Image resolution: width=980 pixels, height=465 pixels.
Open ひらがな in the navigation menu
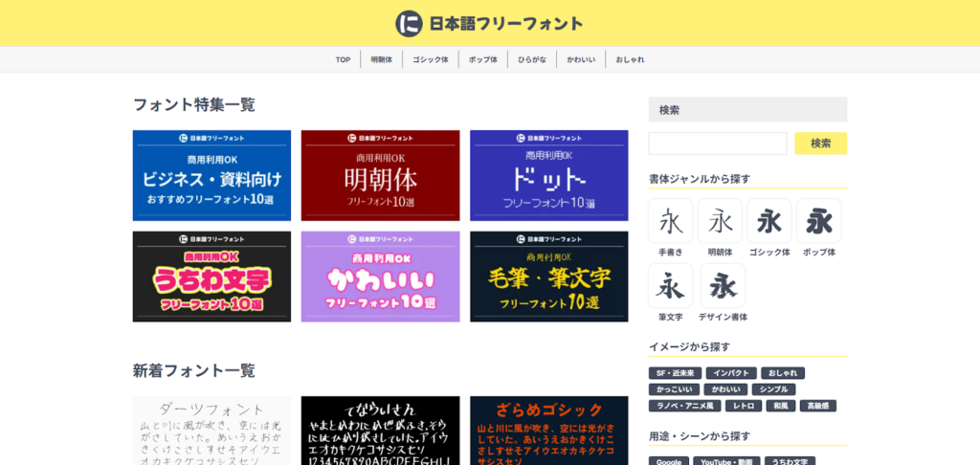coord(532,59)
